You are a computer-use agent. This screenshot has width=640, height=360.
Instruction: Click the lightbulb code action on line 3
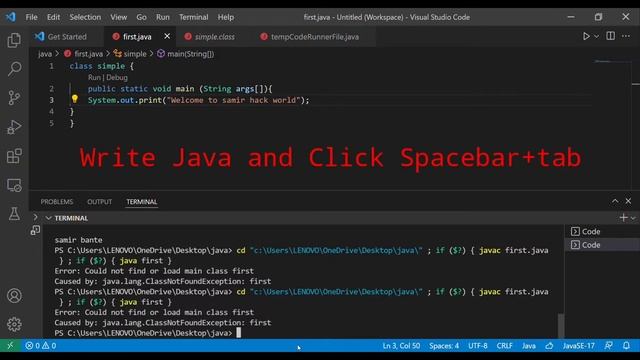pos(75,99)
